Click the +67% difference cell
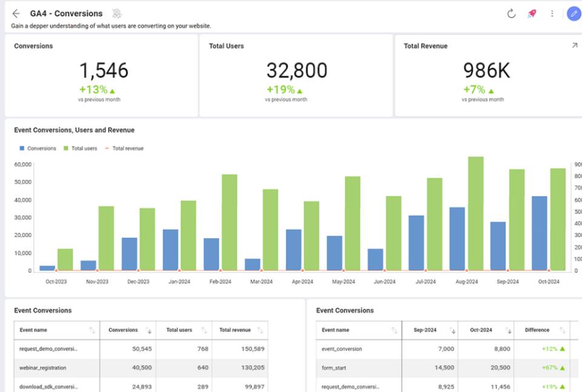Image resolution: width=582 pixels, height=392 pixels. tap(553, 368)
